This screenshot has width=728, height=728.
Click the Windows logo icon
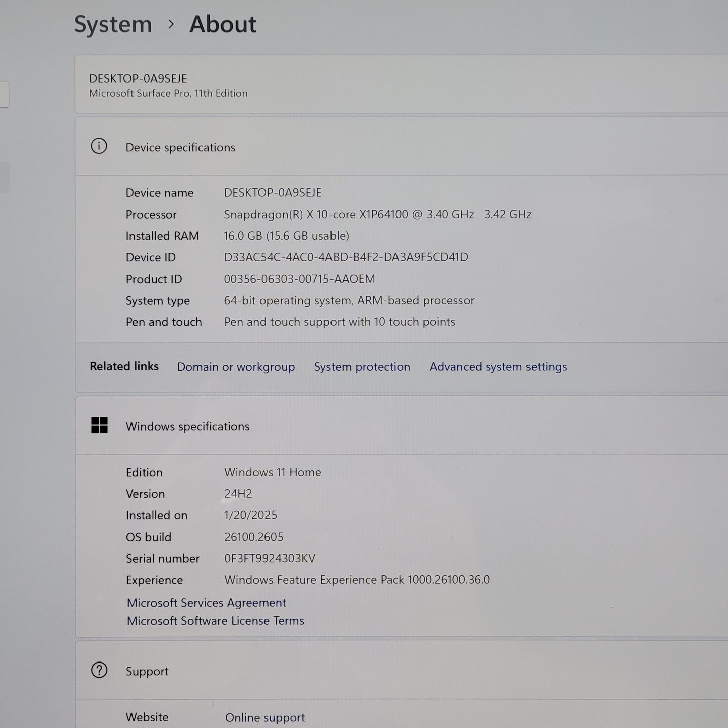[x=99, y=425]
